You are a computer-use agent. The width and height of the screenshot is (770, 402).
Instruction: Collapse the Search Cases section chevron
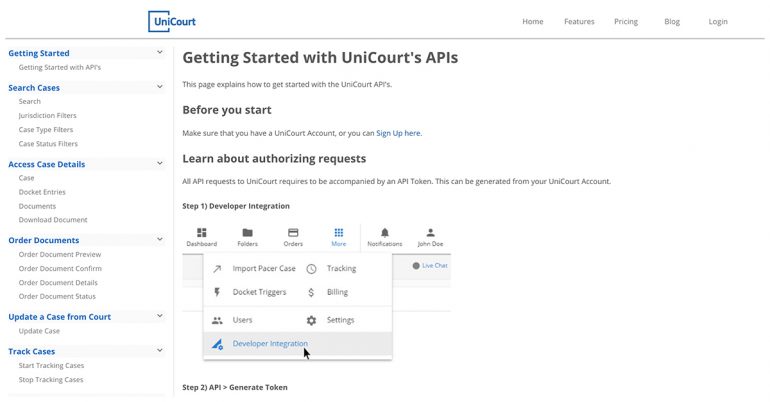pyautogui.click(x=160, y=87)
